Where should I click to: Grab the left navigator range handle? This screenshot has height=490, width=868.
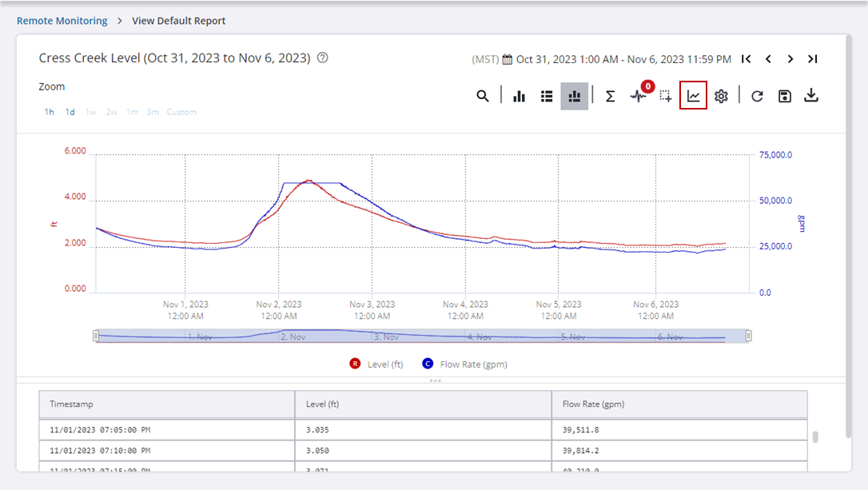coord(96,336)
